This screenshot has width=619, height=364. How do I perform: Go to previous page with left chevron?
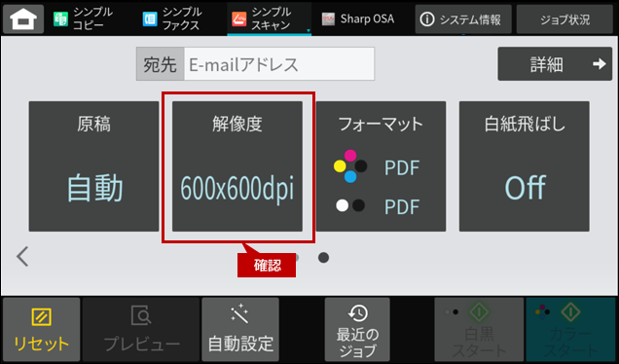22,257
